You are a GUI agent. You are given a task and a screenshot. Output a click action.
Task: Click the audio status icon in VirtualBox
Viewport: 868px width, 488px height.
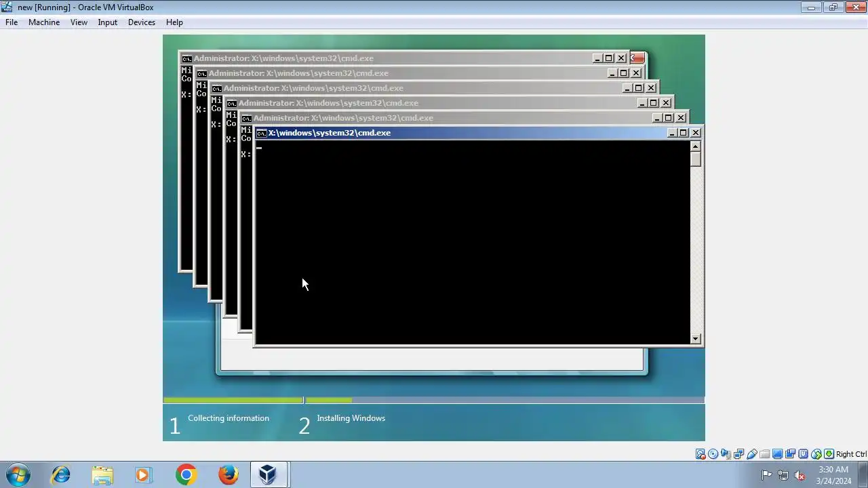coord(726,454)
